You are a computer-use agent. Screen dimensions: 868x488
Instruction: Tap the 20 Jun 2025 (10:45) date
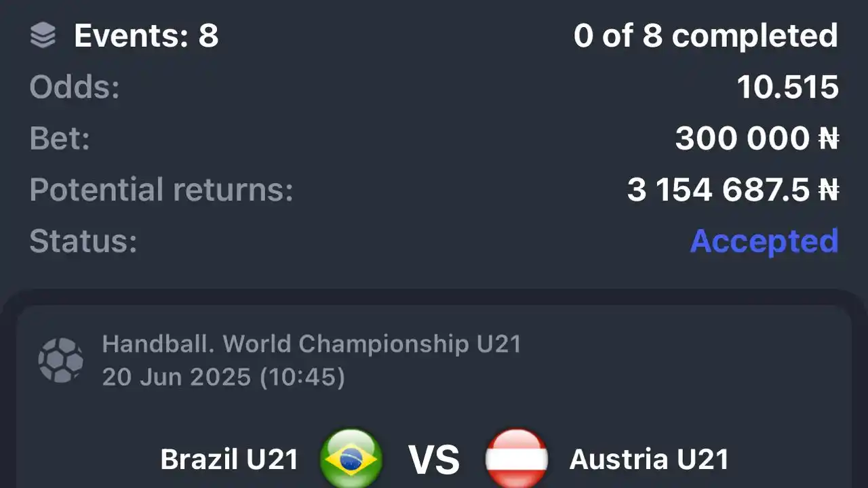coord(224,377)
